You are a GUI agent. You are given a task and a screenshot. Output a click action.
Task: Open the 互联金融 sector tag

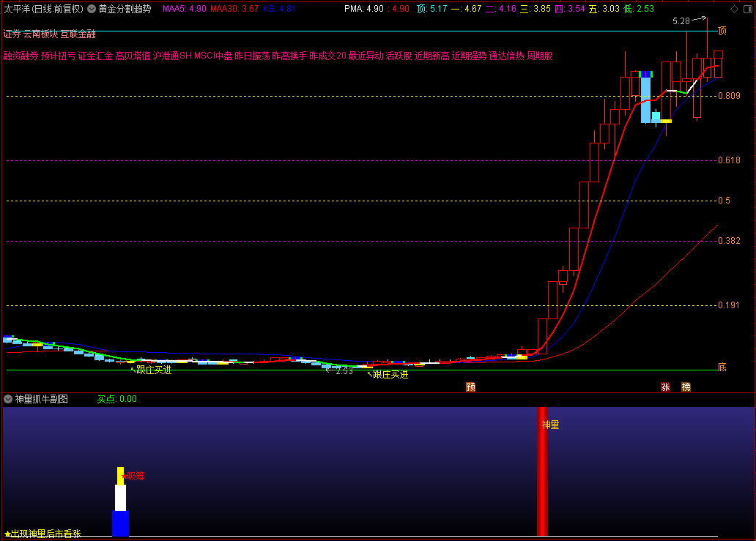78,34
